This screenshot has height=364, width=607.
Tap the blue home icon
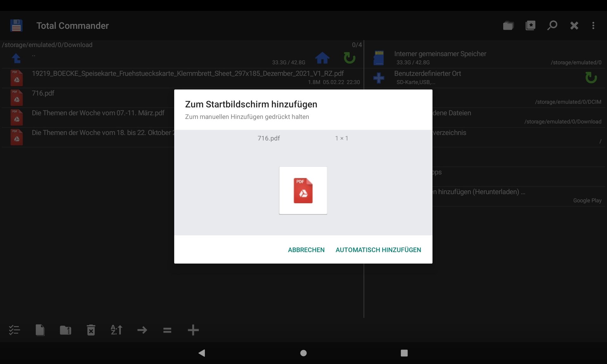pyautogui.click(x=322, y=58)
